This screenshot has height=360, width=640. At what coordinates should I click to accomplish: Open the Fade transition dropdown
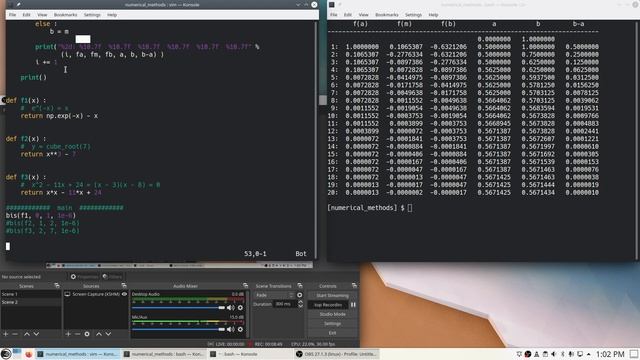[274, 295]
